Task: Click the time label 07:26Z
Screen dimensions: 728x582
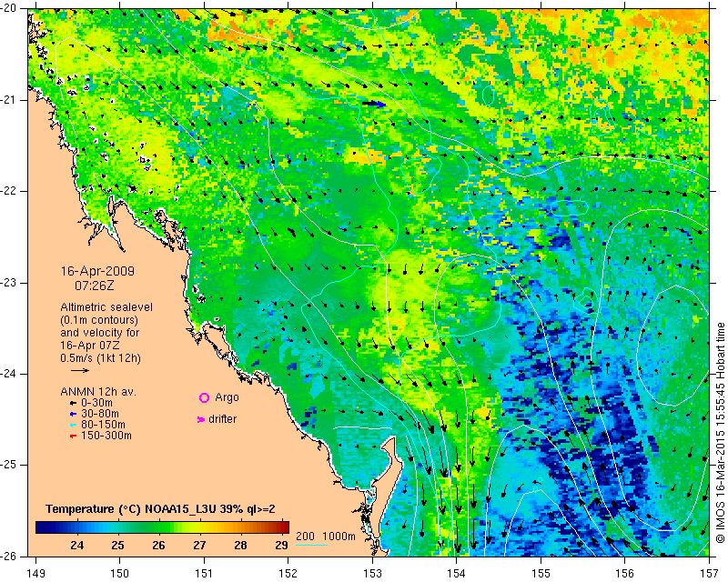Action: click(95, 286)
